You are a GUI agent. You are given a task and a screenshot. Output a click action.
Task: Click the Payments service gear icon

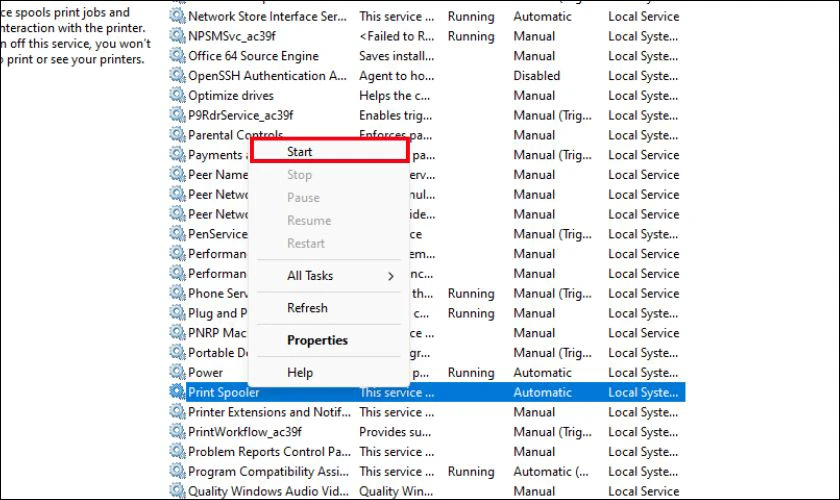click(177, 155)
